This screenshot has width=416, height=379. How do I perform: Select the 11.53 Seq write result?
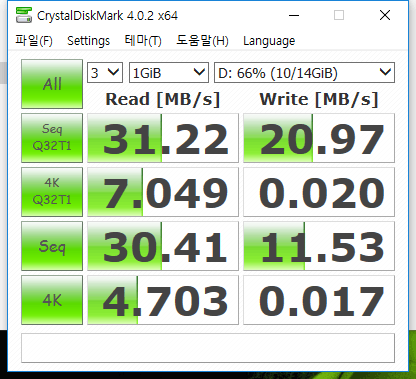click(x=319, y=246)
